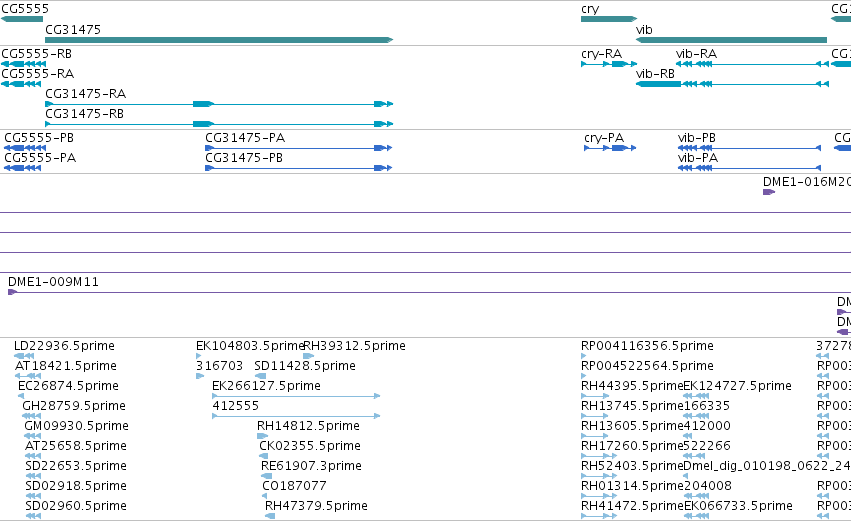Select the cry-RA transcript glyph
The image size is (851, 521).
coord(608,64)
